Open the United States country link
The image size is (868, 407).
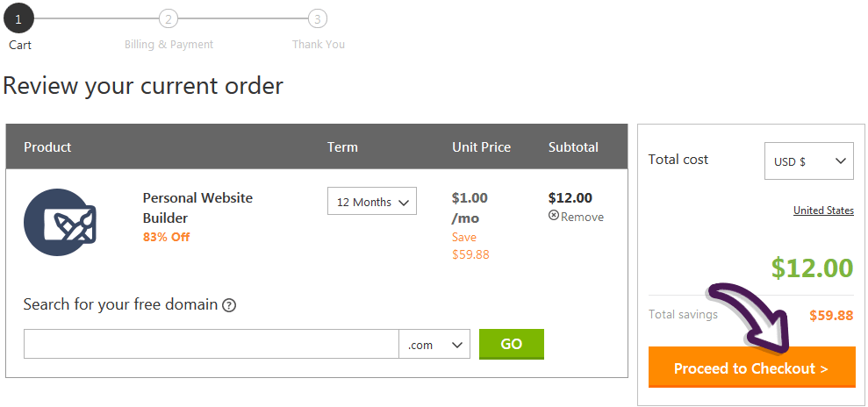pos(823,211)
